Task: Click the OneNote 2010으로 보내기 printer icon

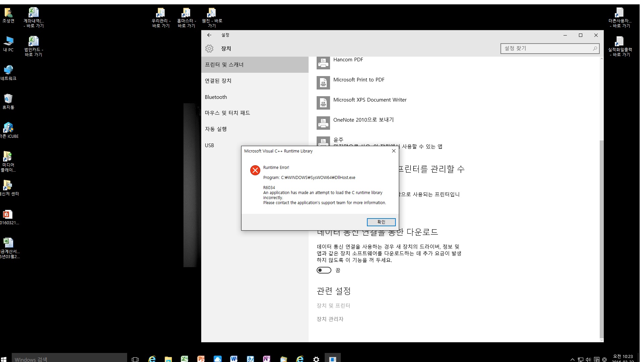Action: (x=323, y=123)
